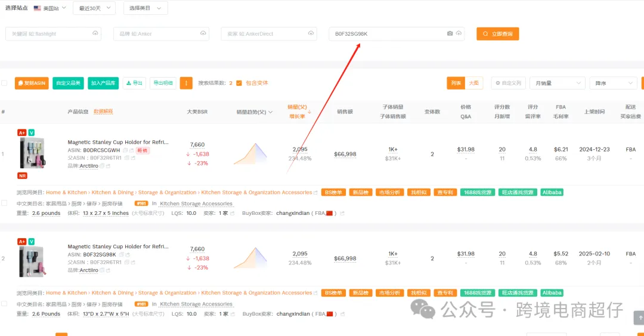This screenshot has width=644, height=336.
Task: Open Kitchen & Dining category link, second row
Action: pos(113,293)
